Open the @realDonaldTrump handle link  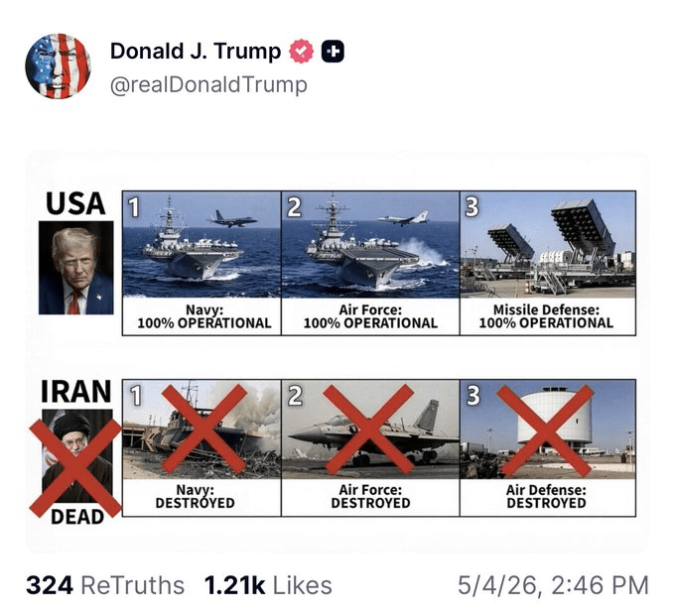(208, 84)
